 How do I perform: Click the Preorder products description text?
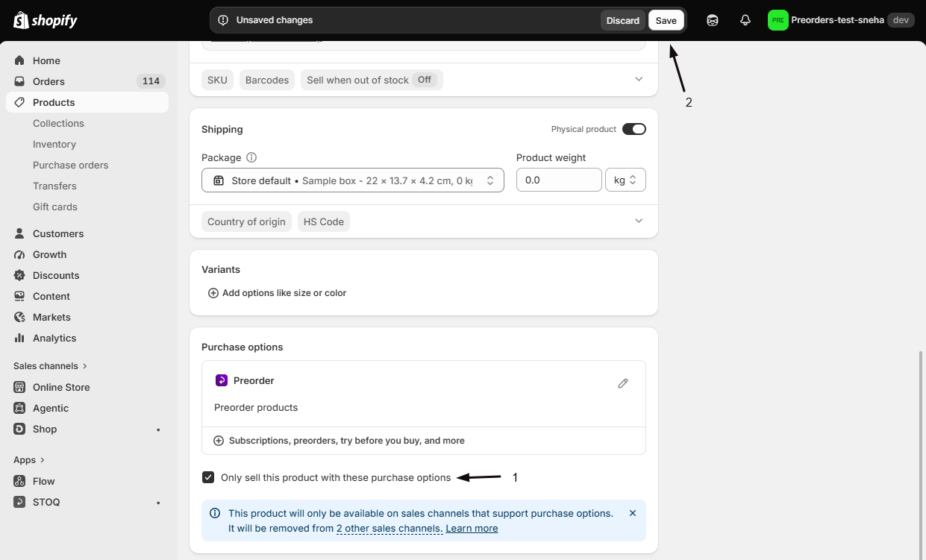(x=256, y=407)
